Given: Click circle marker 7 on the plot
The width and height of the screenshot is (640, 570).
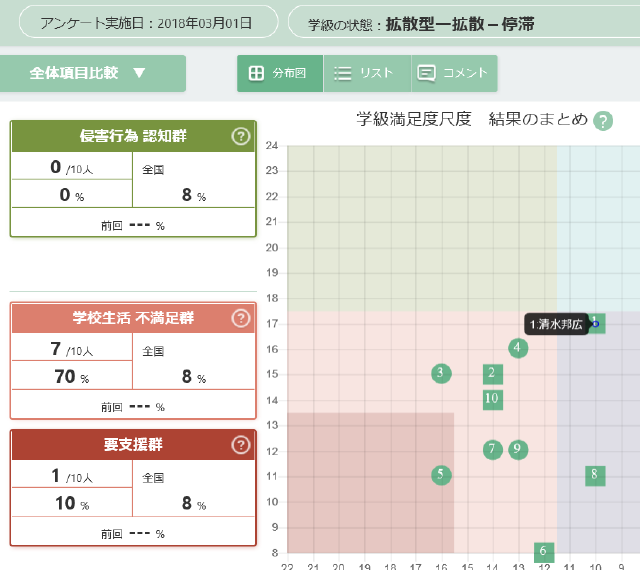Looking at the screenshot, I should pyautogui.click(x=492, y=449).
